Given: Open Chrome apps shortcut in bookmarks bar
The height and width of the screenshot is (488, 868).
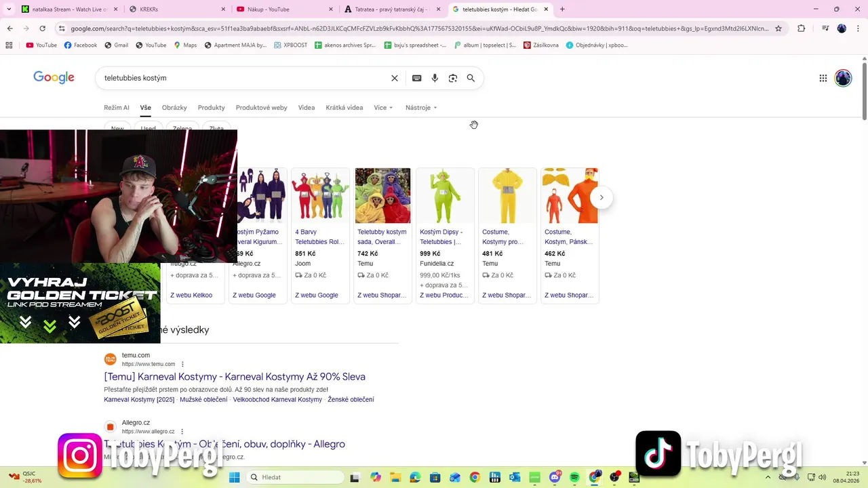Looking at the screenshot, I should (9, 45).
